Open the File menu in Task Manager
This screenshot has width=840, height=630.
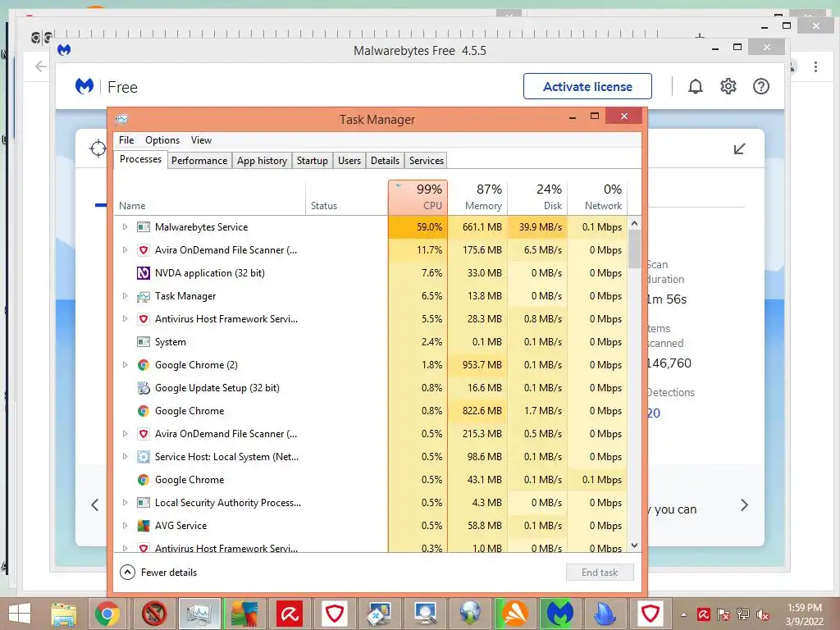126,139
